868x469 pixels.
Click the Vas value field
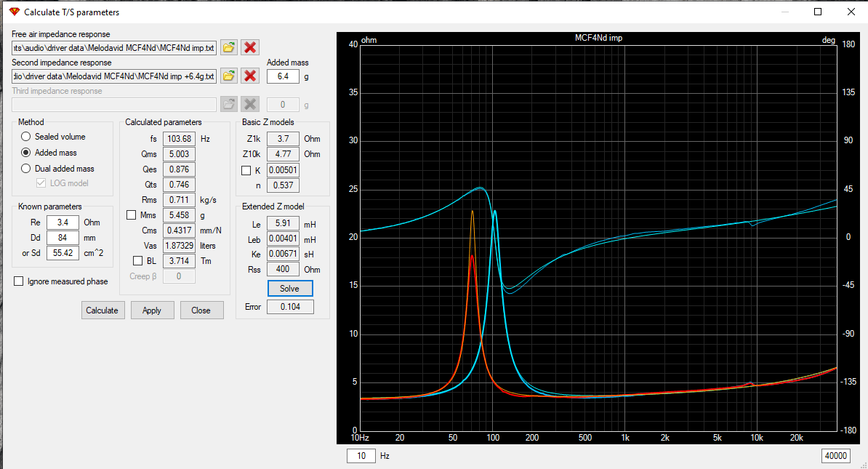tap(179, 245)
